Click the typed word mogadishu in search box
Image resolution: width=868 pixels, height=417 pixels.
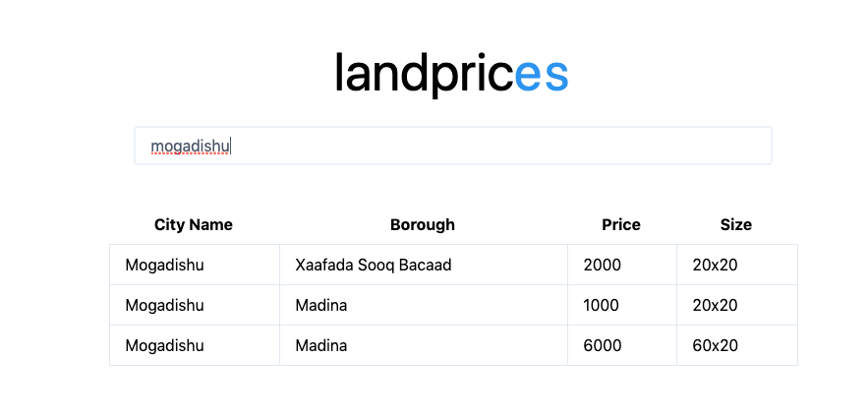coord(190,147)
